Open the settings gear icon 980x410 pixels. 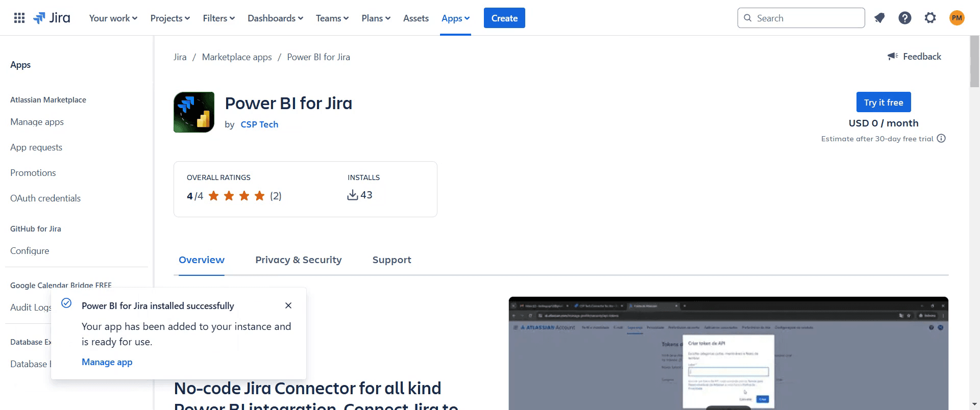point(930,18)
